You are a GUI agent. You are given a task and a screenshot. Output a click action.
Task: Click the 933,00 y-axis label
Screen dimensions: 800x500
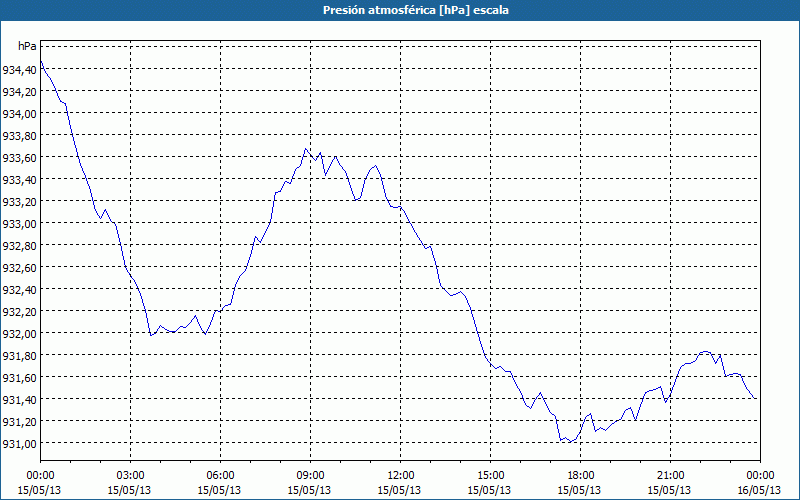(x=20, y=223)
